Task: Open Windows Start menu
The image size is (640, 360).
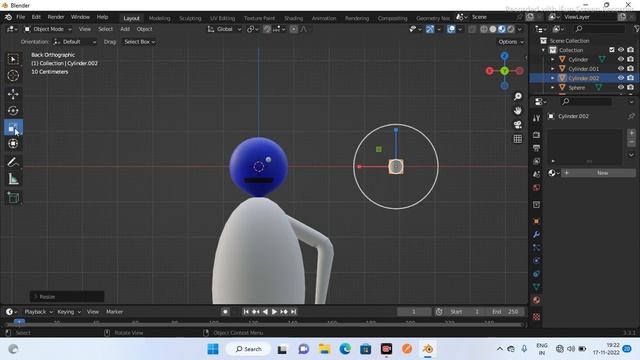Action: [213, 349]
